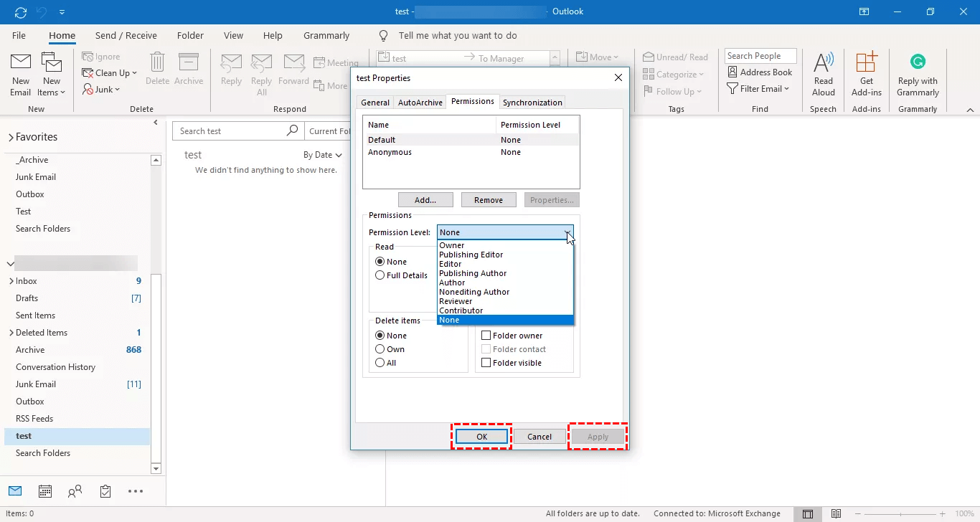
Task: Open the Send / Receive ribbon tab
Action: click(126, 36)
